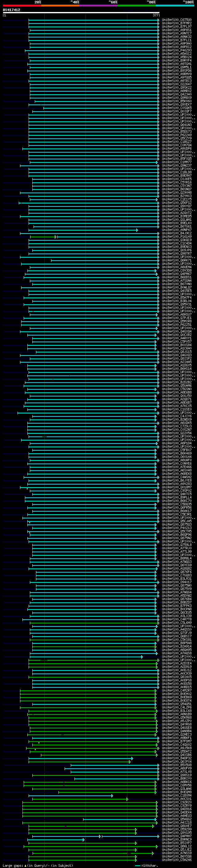Select hit label UniRef100_C5Y3N7

(177, 186)
